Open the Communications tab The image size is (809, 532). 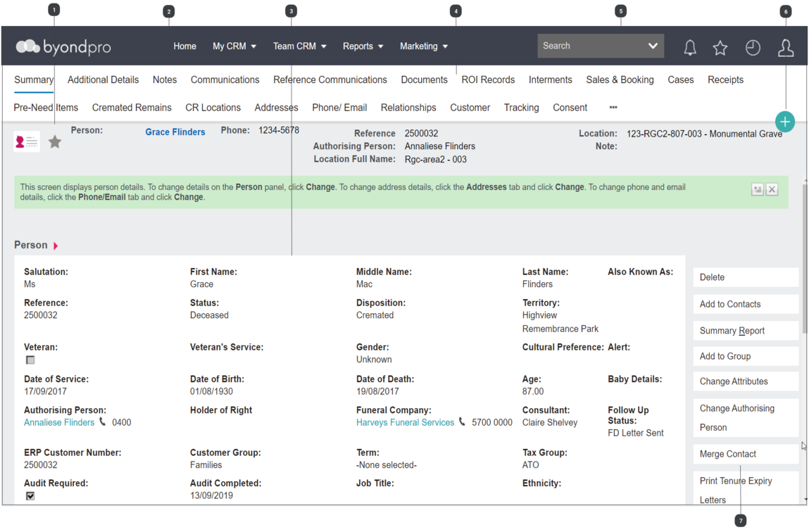[x=225, y=80]
